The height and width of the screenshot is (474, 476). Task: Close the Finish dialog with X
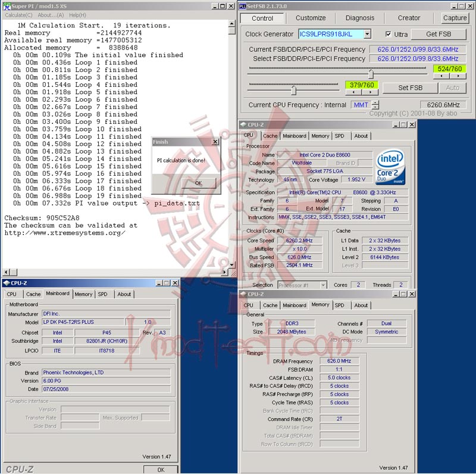215,142
